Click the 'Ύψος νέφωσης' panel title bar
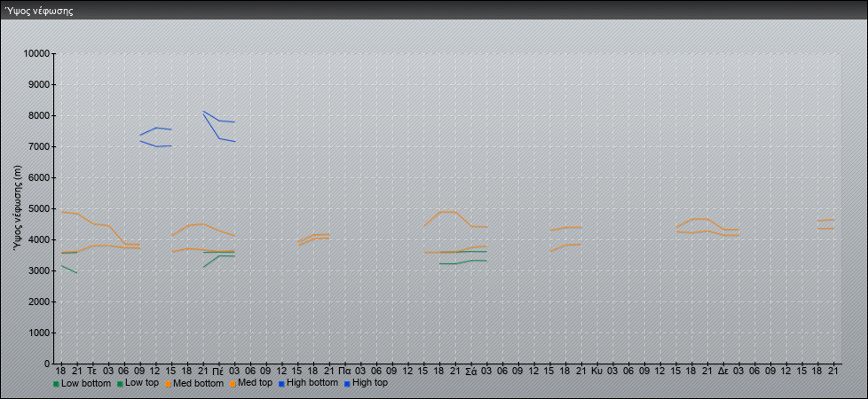 [x=434, y=11]
